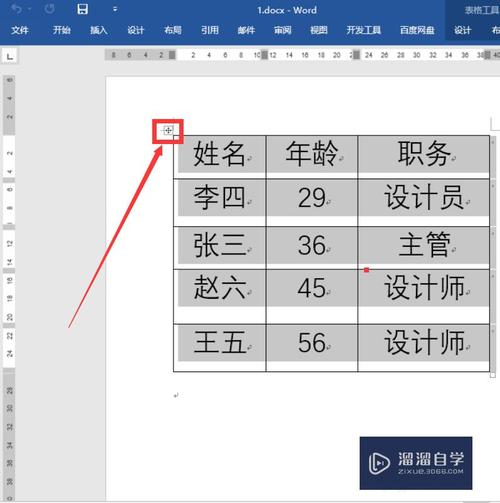Undo the last action in quick access toolbar

(x=17, y=9)
